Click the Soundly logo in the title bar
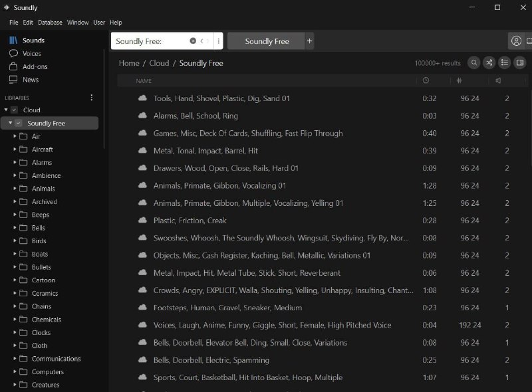532x392 pixels. (x=7, y=7)
